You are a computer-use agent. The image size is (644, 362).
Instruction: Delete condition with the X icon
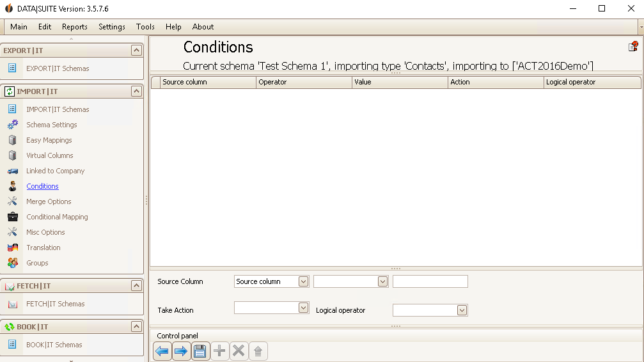[x=239, y=351]
